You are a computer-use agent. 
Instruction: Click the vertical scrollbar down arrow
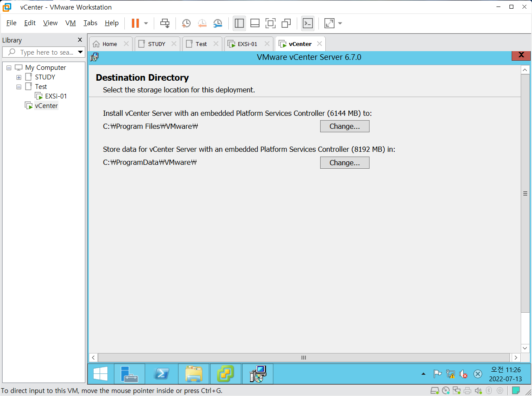[525, 348]
